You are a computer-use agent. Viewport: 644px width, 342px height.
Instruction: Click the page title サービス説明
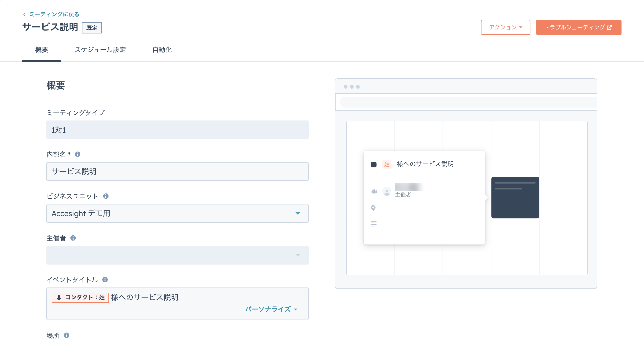[x=50, y=27]
